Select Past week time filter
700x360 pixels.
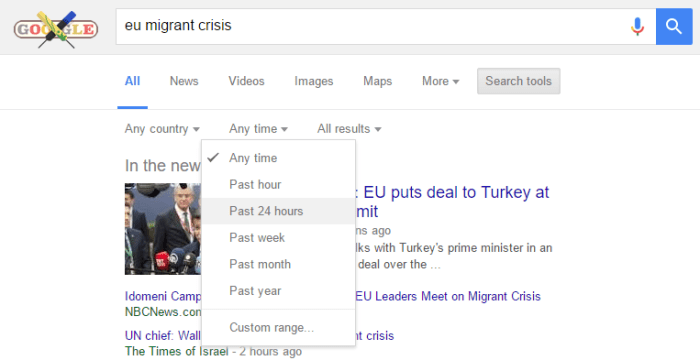pyautogui.click(x=279, y=238)
